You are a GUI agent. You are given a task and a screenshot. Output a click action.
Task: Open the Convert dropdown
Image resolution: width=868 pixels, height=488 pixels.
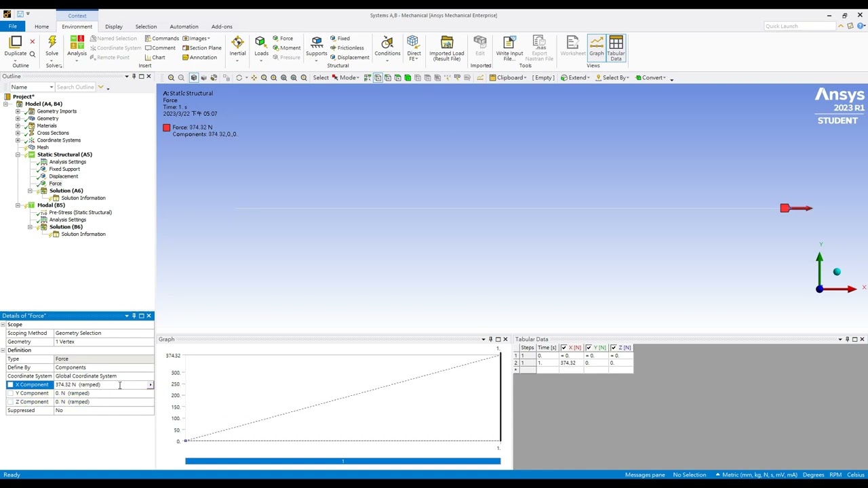coord(651,78)
